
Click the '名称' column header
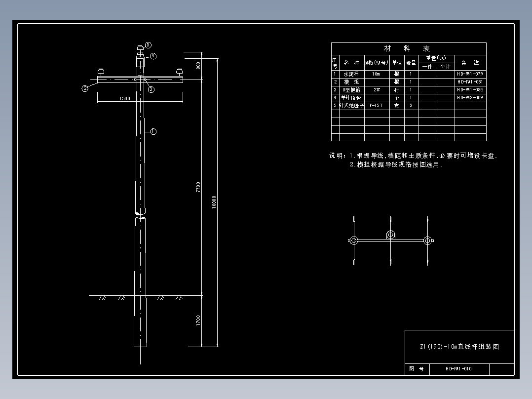coord(351,63)
